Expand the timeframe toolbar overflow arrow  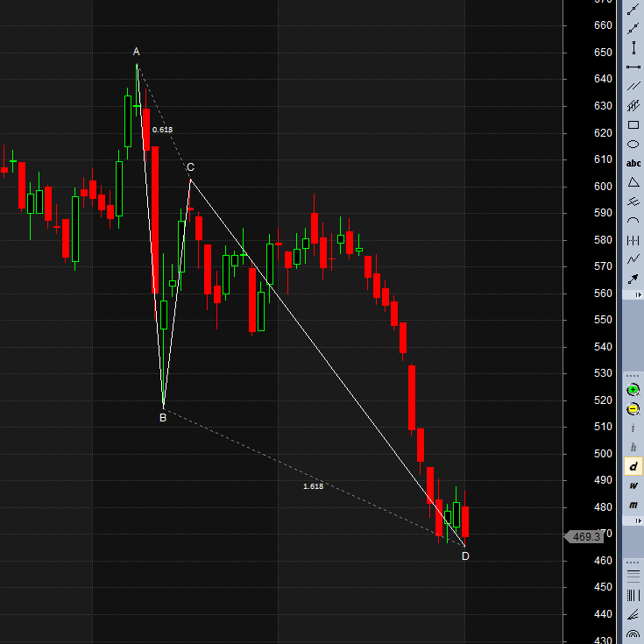pyautogui.click(x=638, y=521)
